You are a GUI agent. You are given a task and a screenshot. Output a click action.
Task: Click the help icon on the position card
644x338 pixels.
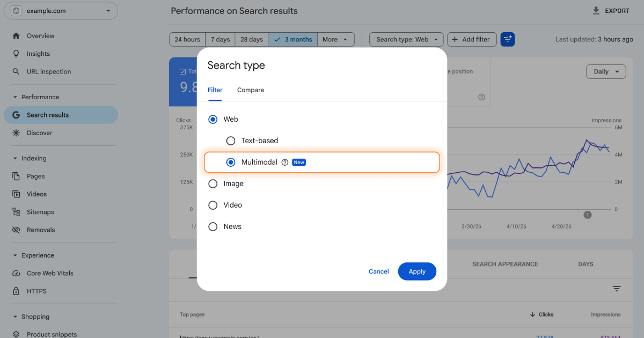(481, 97)
